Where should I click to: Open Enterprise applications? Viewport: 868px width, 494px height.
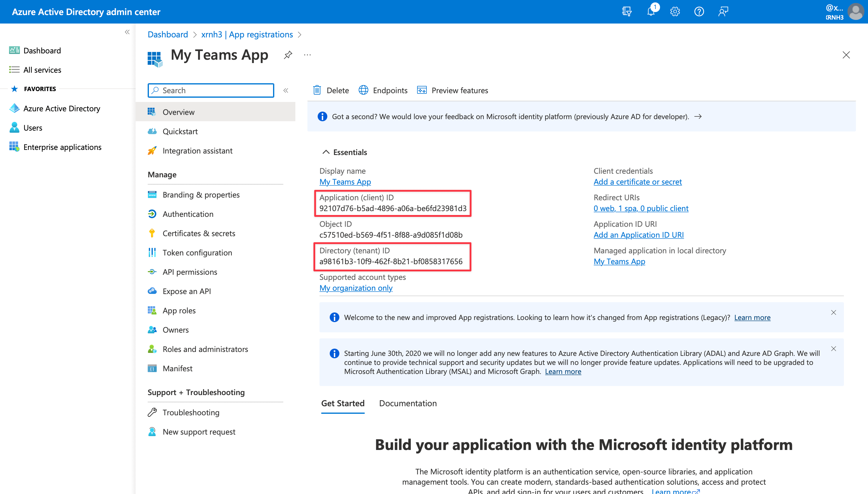[55, 147]
